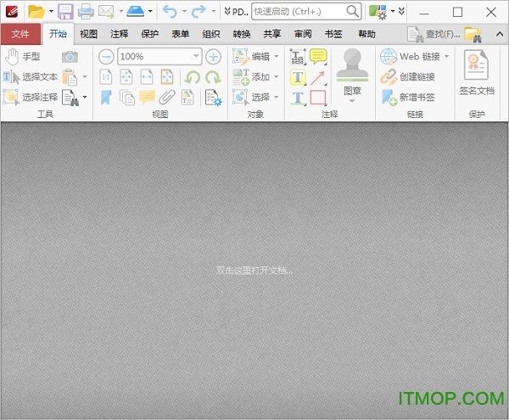The height and width of the screenshot is (420, 509).
Task: Expand the Select (选择) objects dropdown
Action: coord(277,97)
